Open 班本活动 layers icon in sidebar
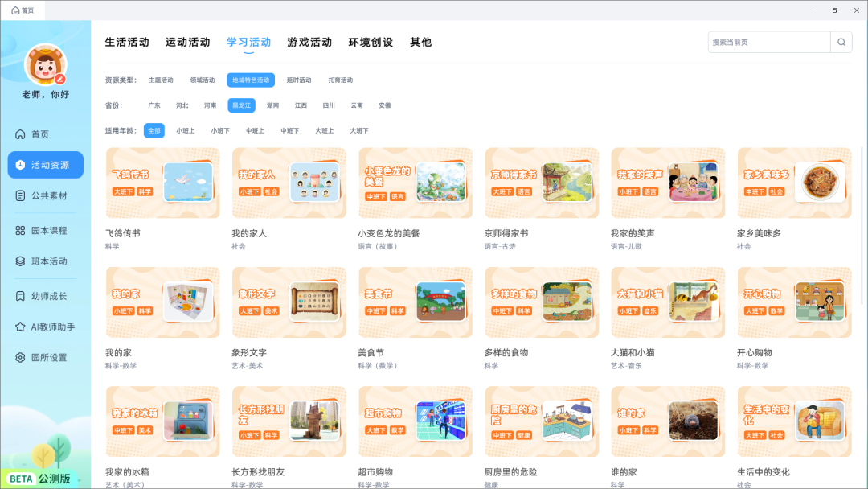Screen dimensions: 868x489 click(x=21, y=261)
